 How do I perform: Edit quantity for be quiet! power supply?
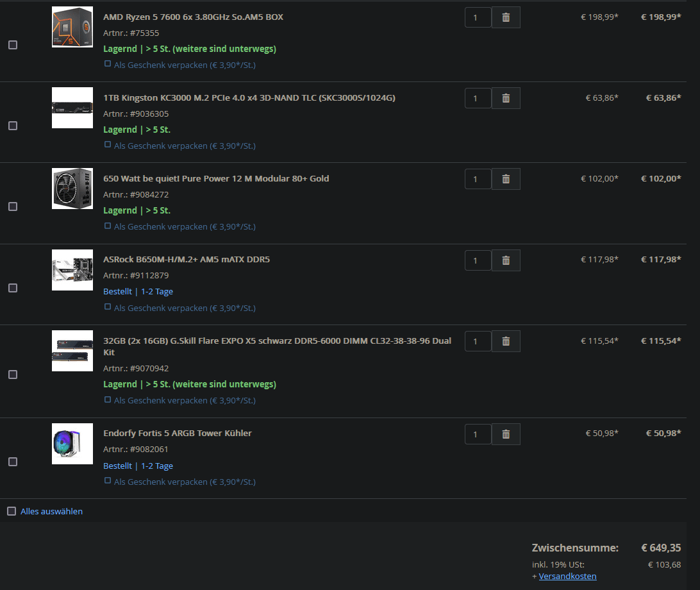[478, 179]
